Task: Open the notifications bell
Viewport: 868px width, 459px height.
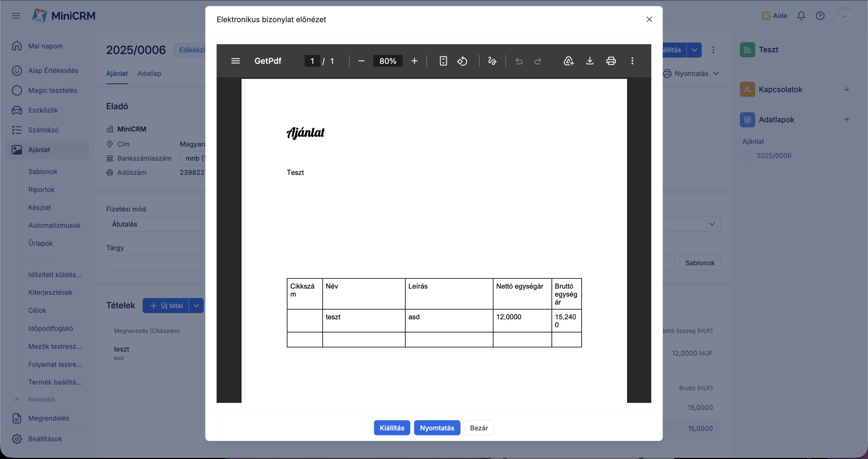Action: pyautogui.click(x=801, y=16)
